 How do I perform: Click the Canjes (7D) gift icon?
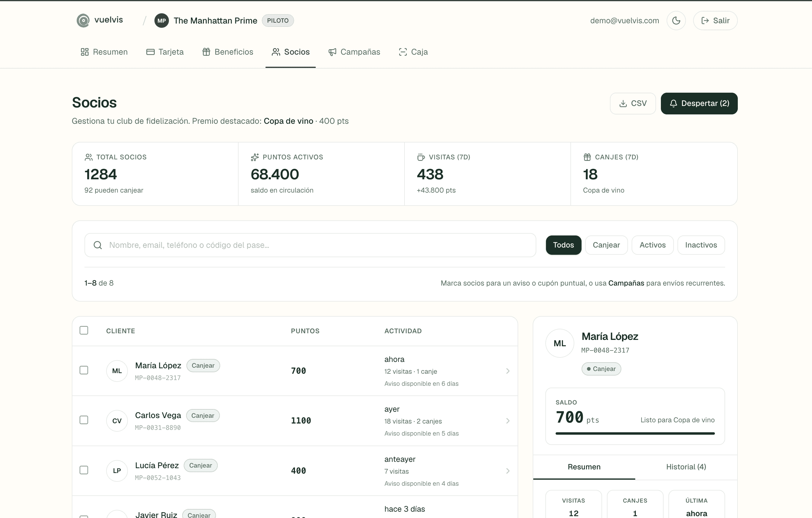point(587,157)
